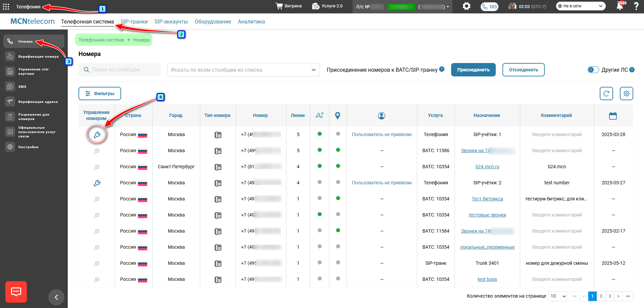Viewport: 644px width, 308px height.
Task: Click help icon next to Присоединение номеров
Action: point(442,69)
